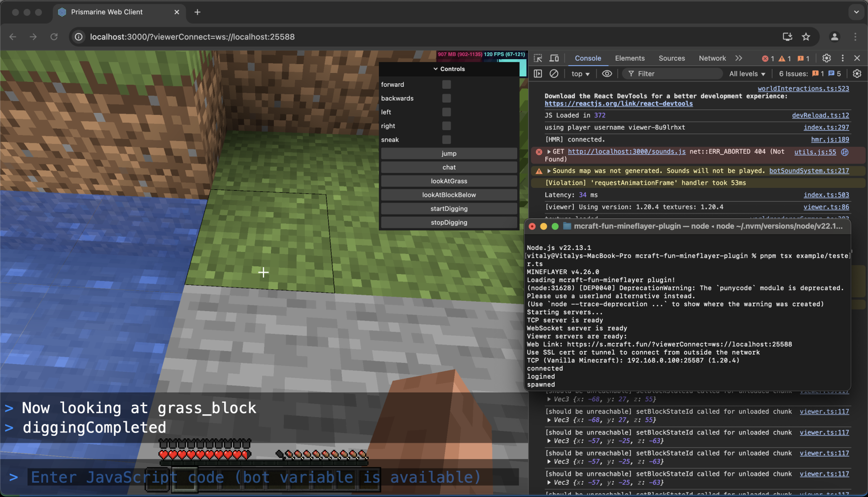Click the error count badge
The image size is (868, 497).
768,59
